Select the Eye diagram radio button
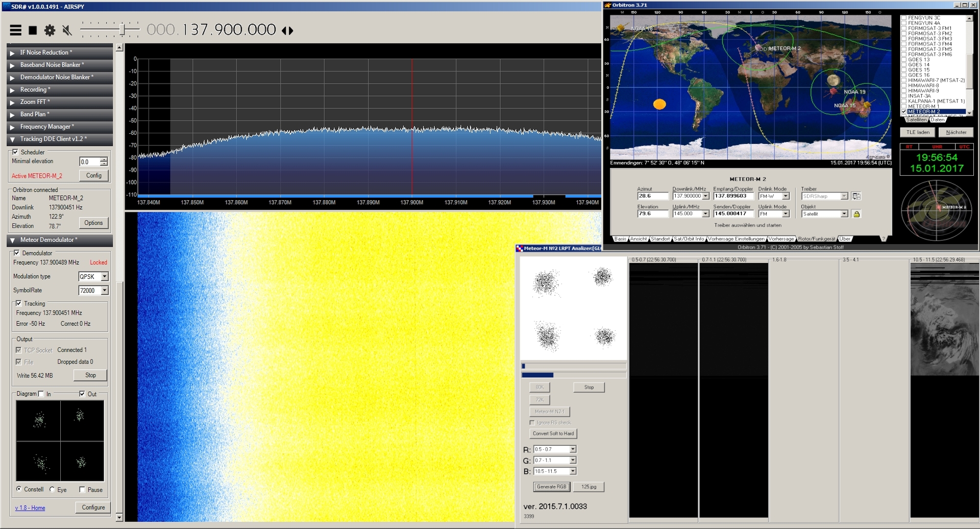The image size is (980, 529). click(x=52, y=490)
